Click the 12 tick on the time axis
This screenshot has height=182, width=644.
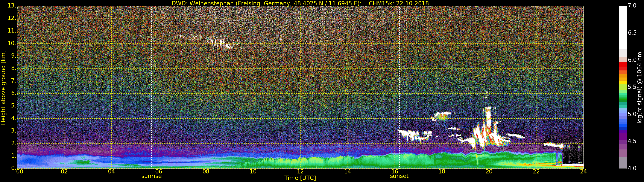(x=300, y=172)
